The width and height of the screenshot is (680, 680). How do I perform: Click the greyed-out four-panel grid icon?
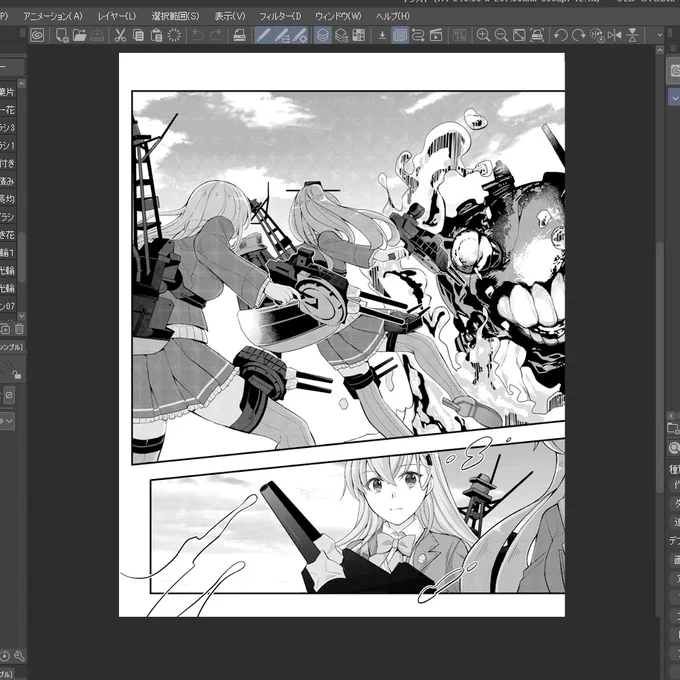pos(460,35)
